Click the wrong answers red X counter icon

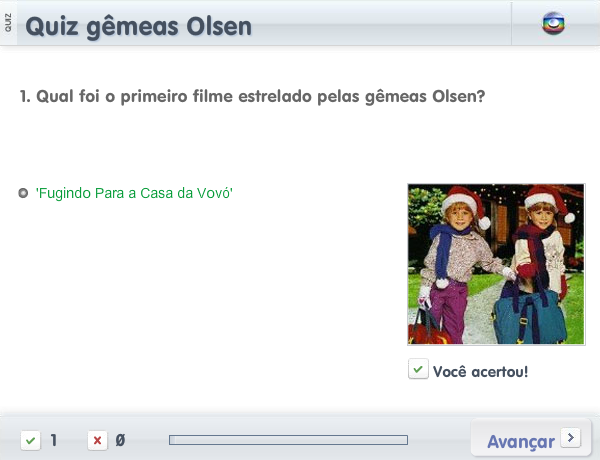[x=97, y=440]
